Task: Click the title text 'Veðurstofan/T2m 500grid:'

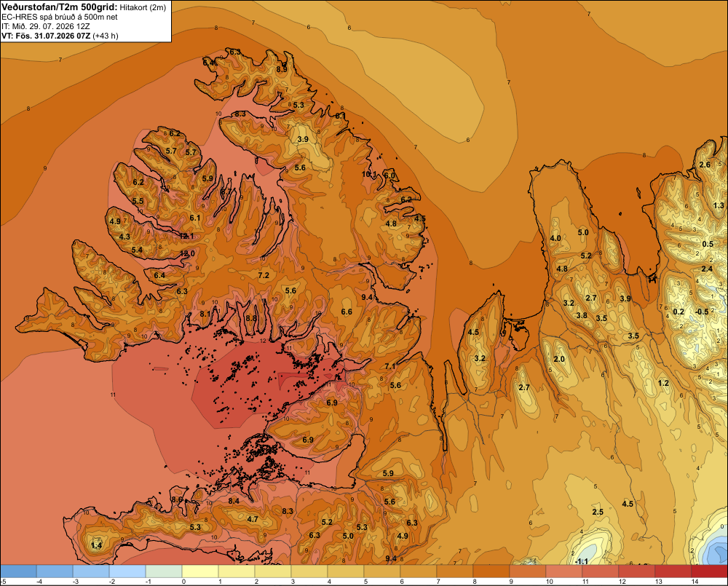Action: click(60, 7)
